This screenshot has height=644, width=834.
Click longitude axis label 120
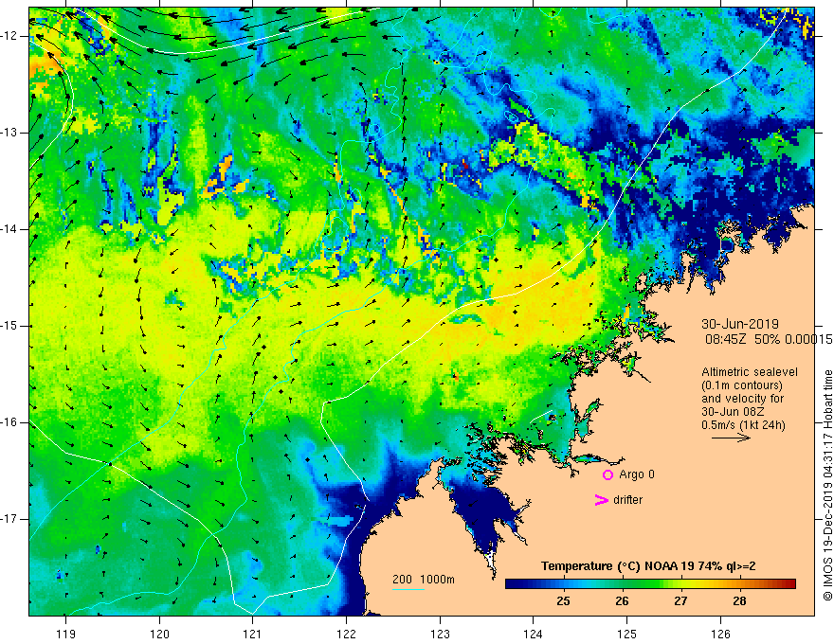[159, 634]
